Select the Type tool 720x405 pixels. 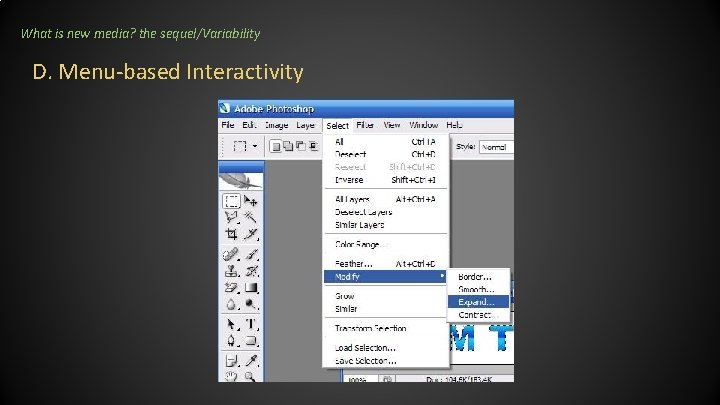pyautogui.click(x=251, y=324)
